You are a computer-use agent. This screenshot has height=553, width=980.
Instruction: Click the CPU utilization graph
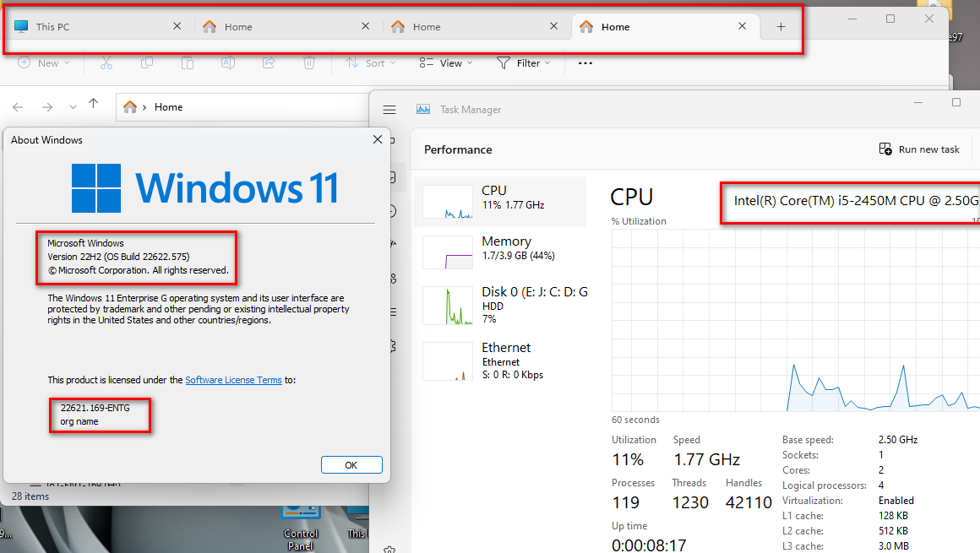tap(796, 320)
